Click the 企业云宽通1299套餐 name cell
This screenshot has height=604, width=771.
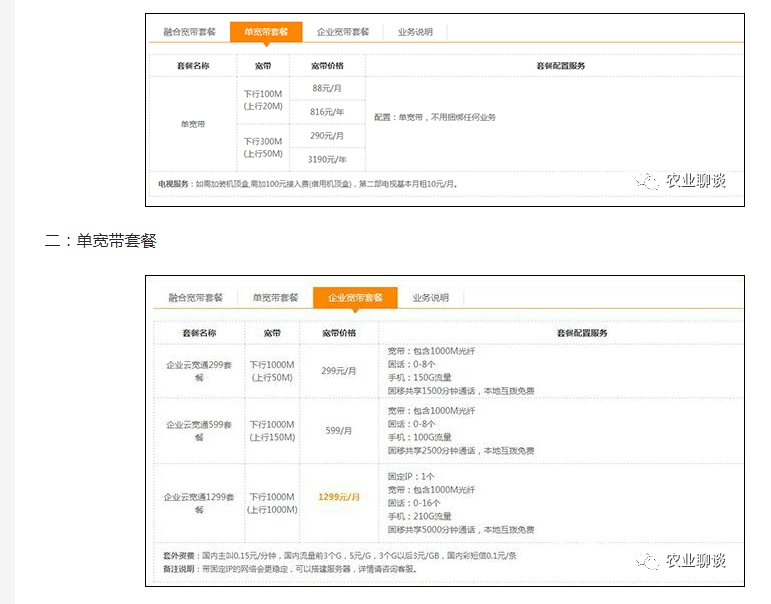pyautogui.click(x=199, y=503)
